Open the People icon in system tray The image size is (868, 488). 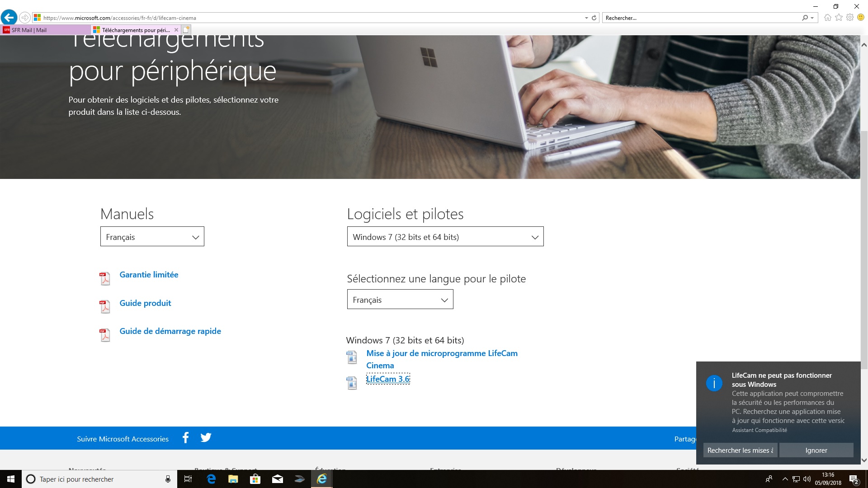pos(769,479)
